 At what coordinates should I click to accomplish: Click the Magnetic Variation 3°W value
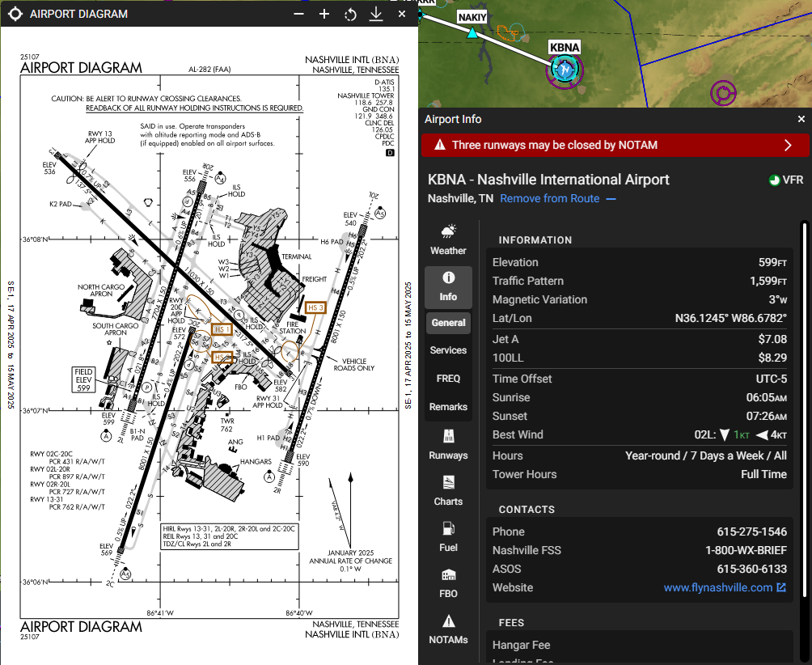pyautogui.click(x=778, y=299)
